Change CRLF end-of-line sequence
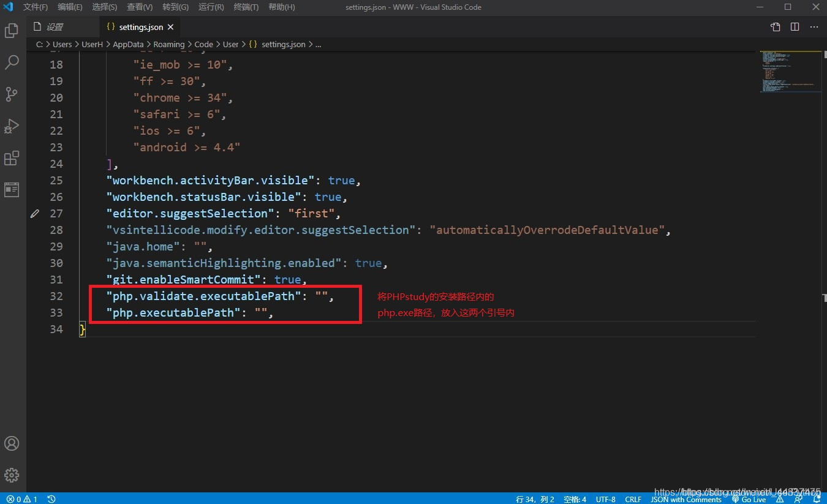Screen dimensions: 827x504 pyautogui.click(x=633, y=499)
